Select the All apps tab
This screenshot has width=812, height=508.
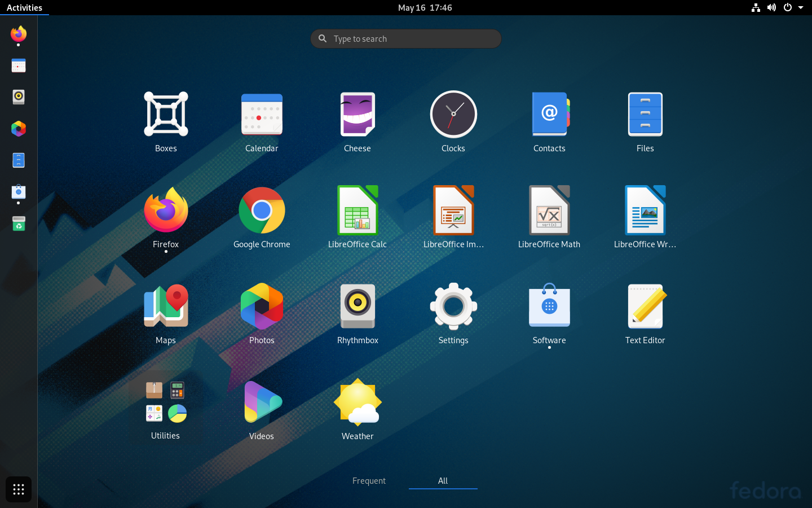[x=443, y=481]
